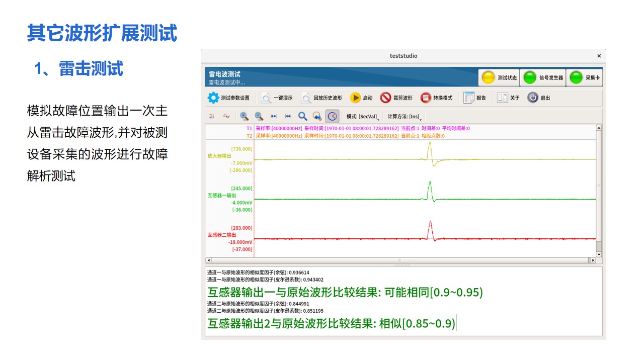Click the zoom out magnifier tool
644x362 pixels.
(x=259, y=116)
